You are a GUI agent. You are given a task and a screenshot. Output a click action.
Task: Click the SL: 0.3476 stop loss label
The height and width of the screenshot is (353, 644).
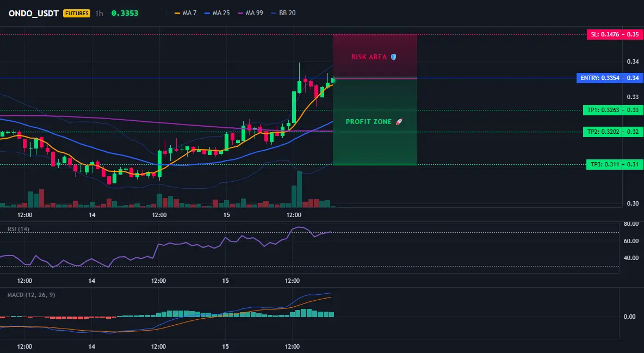coord(604,34)
